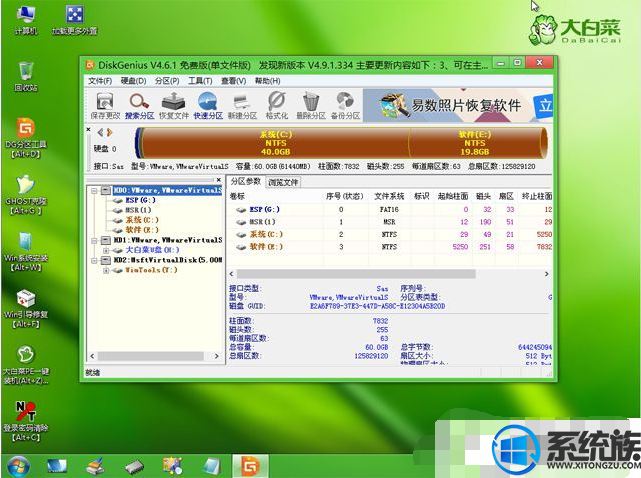The height and width of the screenshot is (478, 641).
Task: Click partition table horizontal scrollbar
Action: (x=356, y=274)
